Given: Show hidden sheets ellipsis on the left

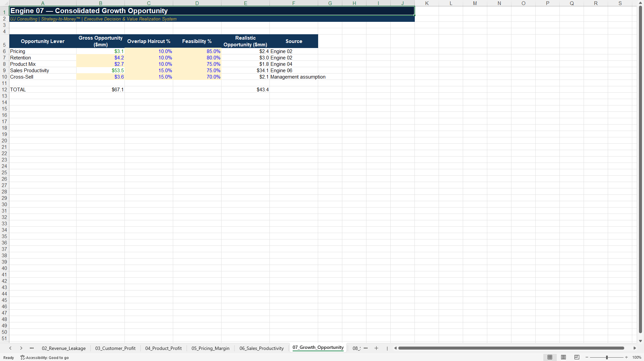Looking at the screenshot, I should pyautogui.click(x=32, y=348).
